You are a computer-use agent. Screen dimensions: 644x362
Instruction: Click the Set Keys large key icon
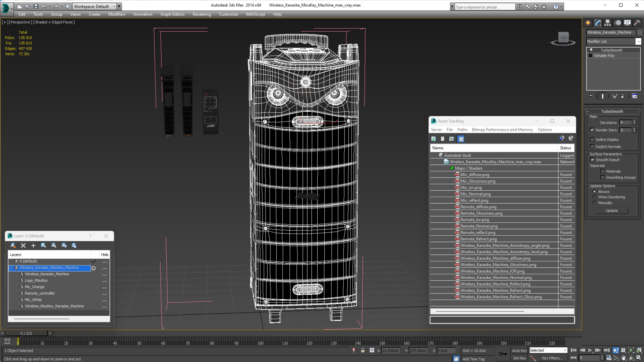coord(503,354)
